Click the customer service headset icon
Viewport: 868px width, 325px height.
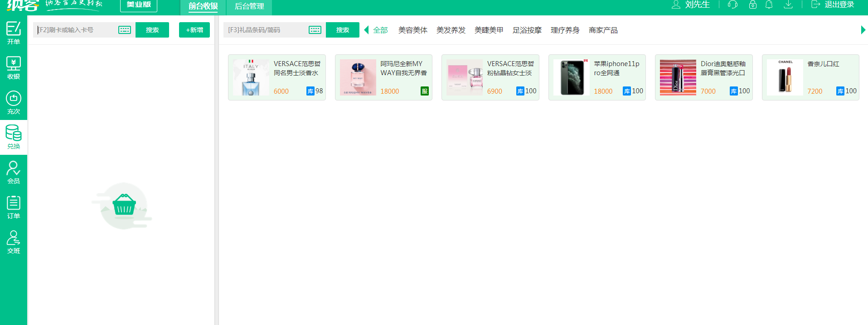click(732, 5)
